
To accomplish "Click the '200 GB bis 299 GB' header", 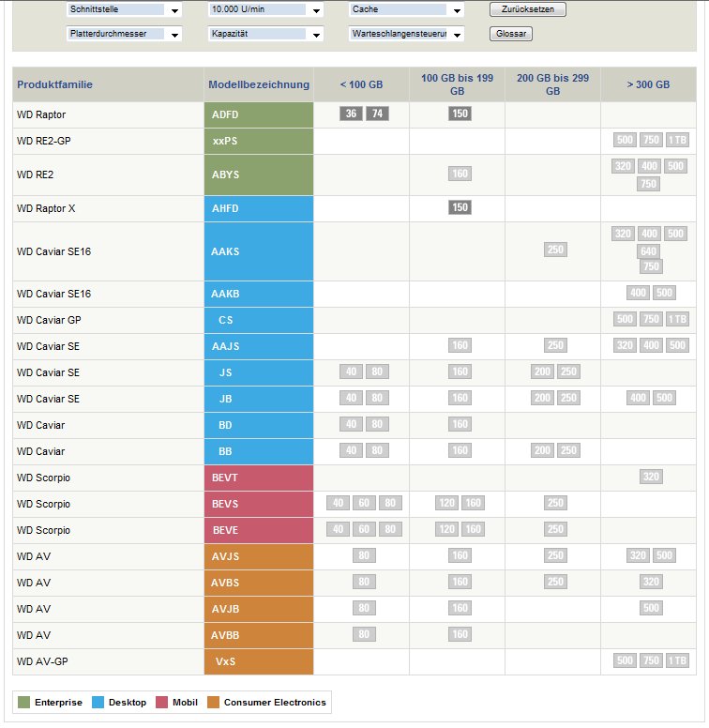I will pyautogui.click(x=552, y=84).
